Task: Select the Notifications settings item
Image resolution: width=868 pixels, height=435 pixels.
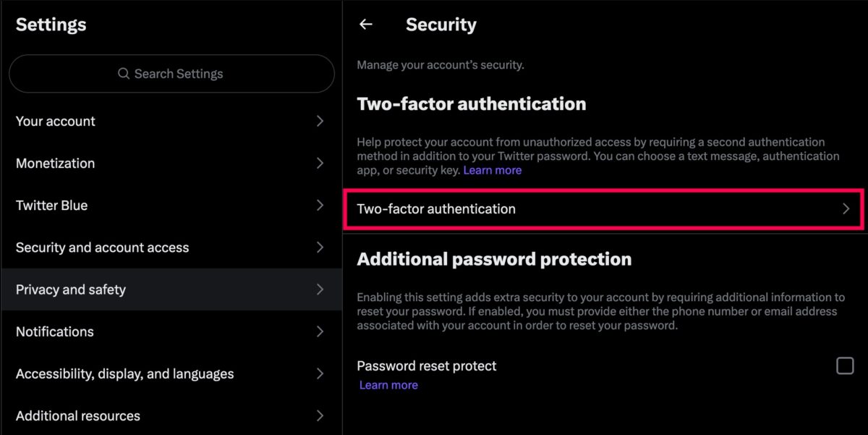Action: tap(171, 331)
